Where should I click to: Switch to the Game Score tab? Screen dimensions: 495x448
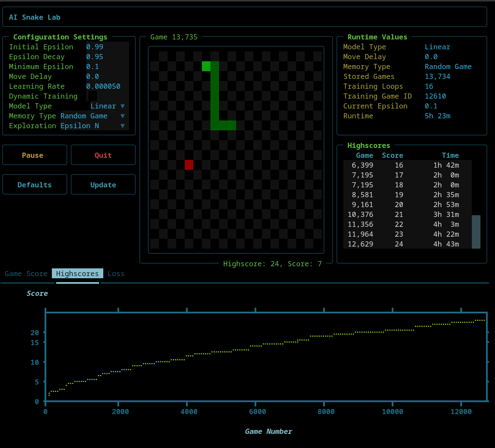pos(26,274)
